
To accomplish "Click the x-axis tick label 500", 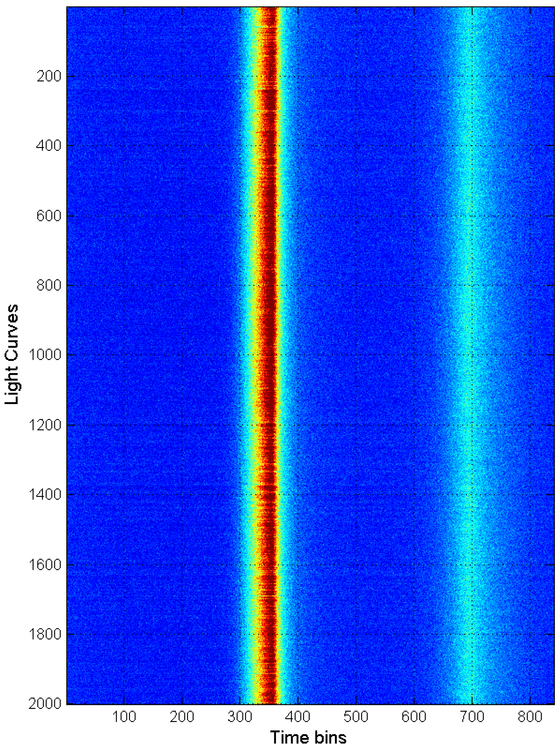I will (356, 717).
